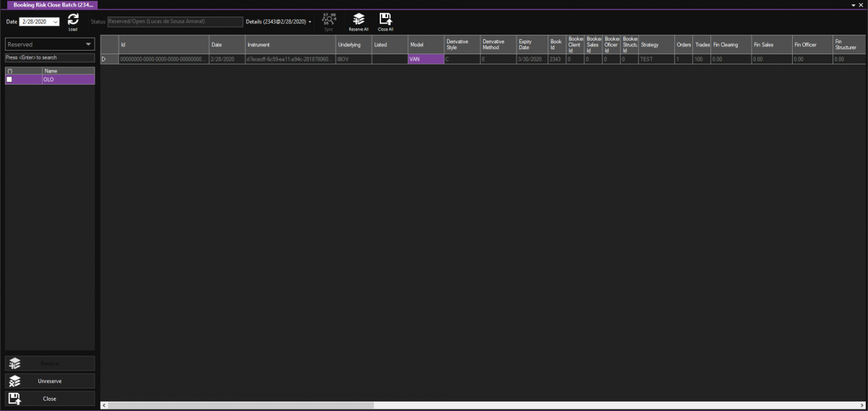Click the Load refresh icon
The height and width of the screenshot is (411, 868).
click(x=73, y=20)
